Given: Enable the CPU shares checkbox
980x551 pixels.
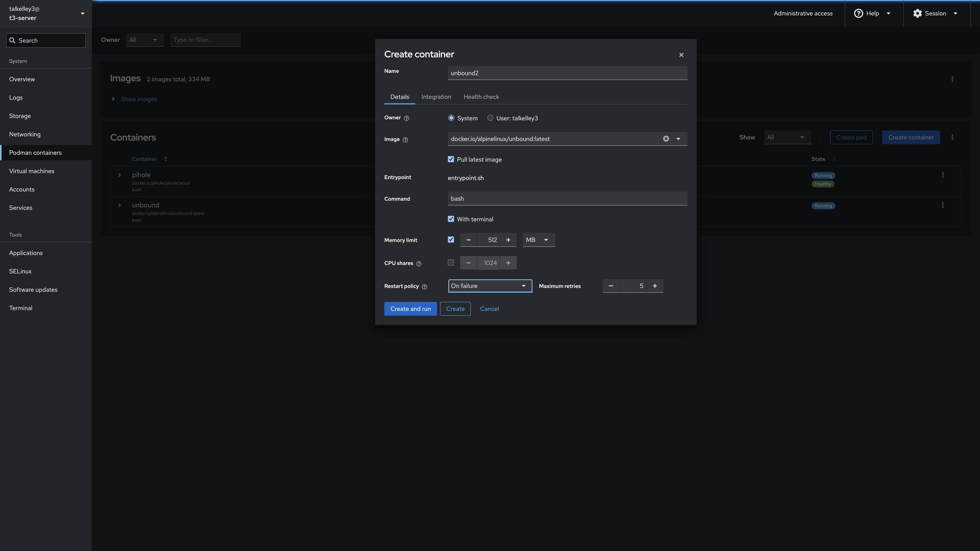Looking at the screenshot, I should click(451, 263).
